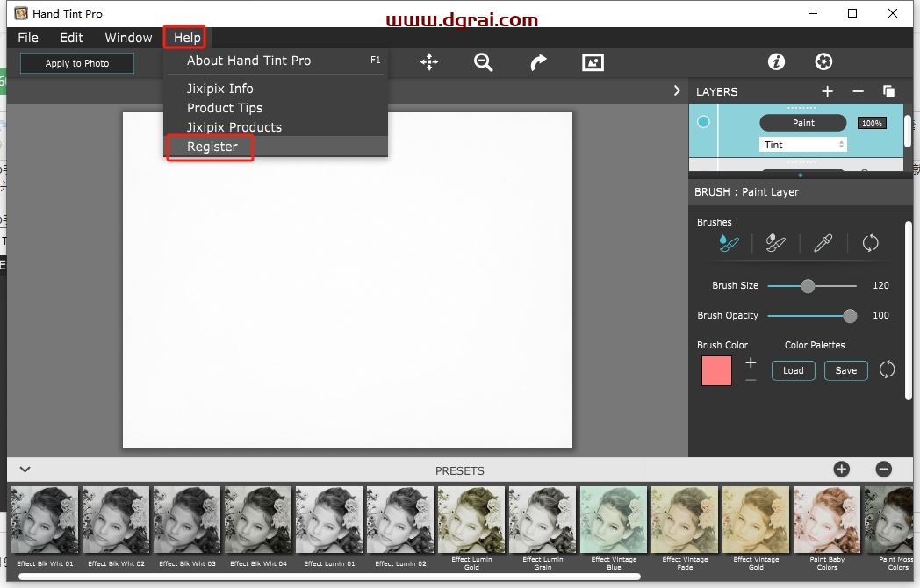Click the Save palette button
Viewport: 920px width, 588px height.
coord(846,371)
